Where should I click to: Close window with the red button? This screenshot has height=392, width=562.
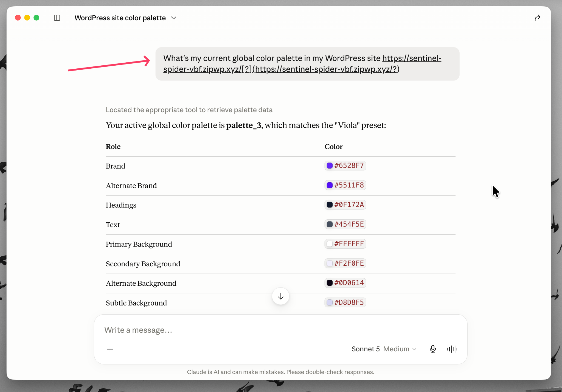point(18,18)
